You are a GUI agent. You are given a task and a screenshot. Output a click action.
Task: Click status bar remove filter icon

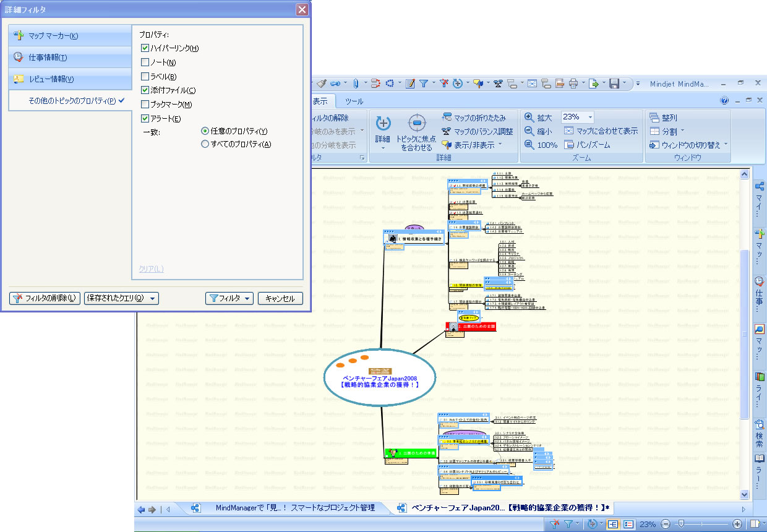tap(554, 524)
